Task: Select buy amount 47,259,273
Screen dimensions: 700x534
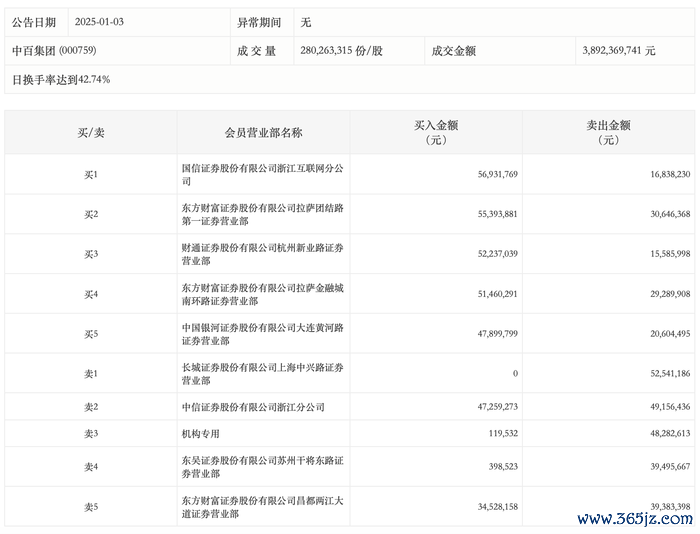Action: click(x=498, y=406)
